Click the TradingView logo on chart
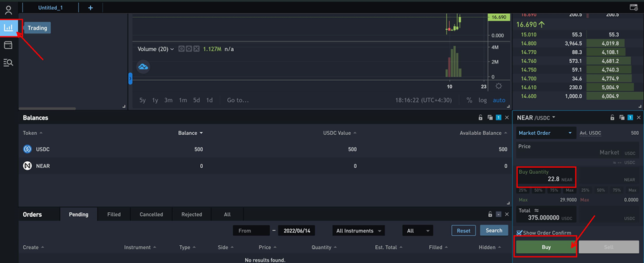Viewport: 644px width, 263px height. [x=143, y=67]
